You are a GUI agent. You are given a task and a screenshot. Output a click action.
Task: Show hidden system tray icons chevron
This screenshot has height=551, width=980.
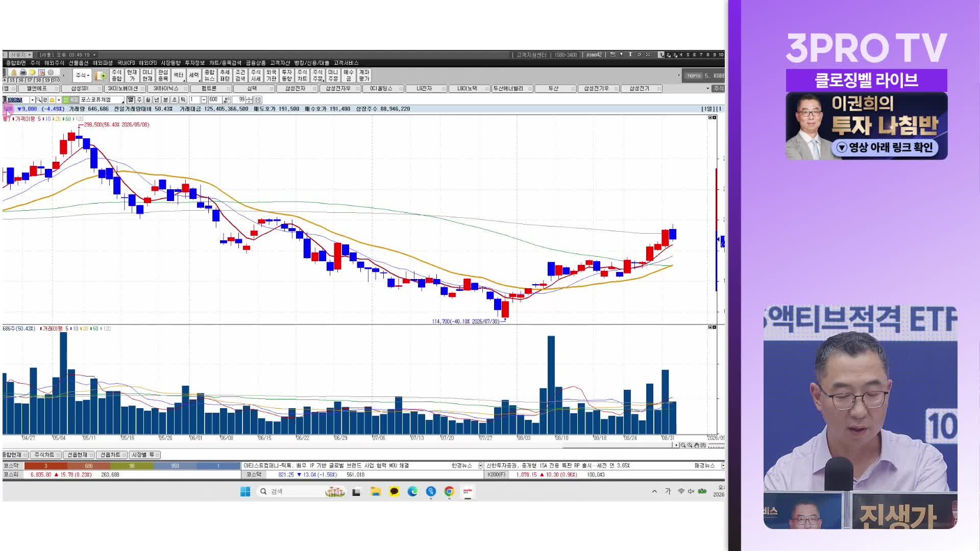tap(654, 491)
